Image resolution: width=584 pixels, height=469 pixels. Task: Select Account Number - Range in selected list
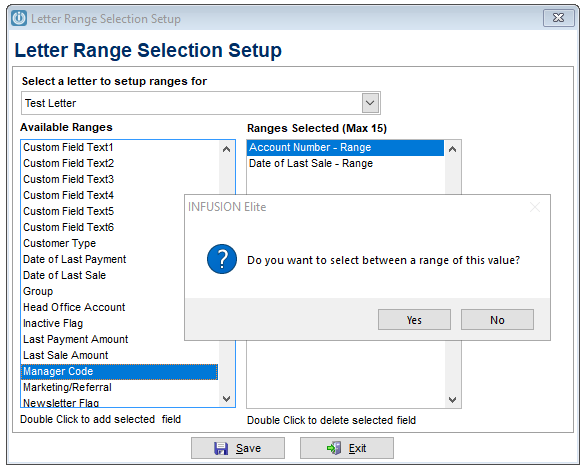(x=345, y=148)
